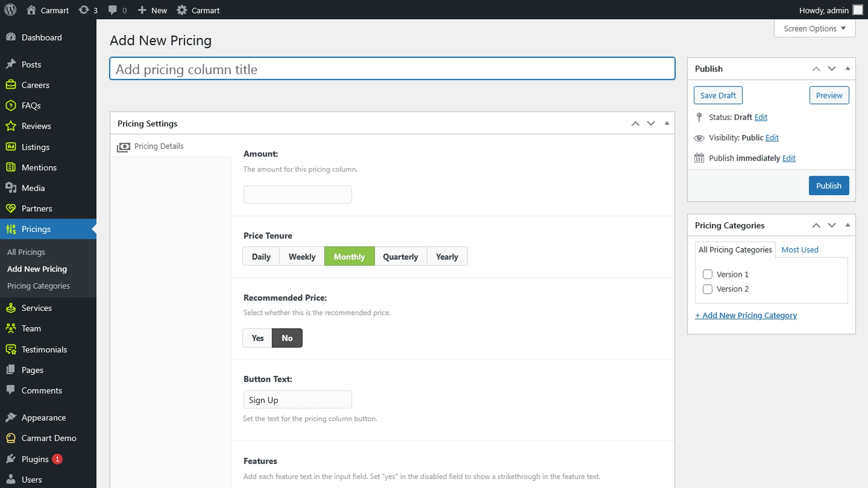Check the Version 1 pricing category
Screen dimensions: 868x488
click(x=708, y=274)
